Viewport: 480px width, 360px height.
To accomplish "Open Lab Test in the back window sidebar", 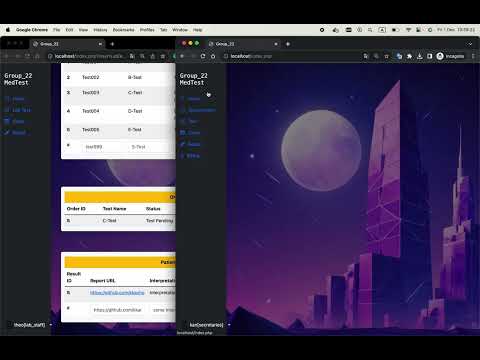I will [x=18, y=110].
